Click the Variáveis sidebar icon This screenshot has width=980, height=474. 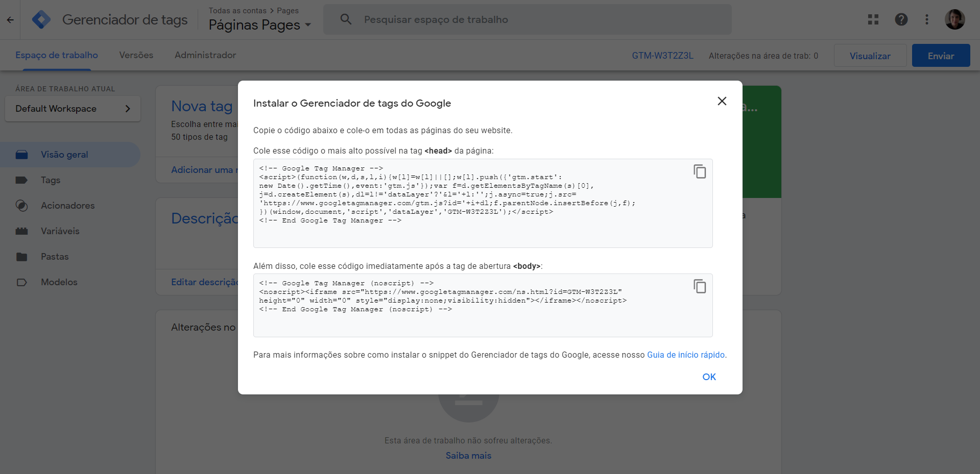pos(21,231)
